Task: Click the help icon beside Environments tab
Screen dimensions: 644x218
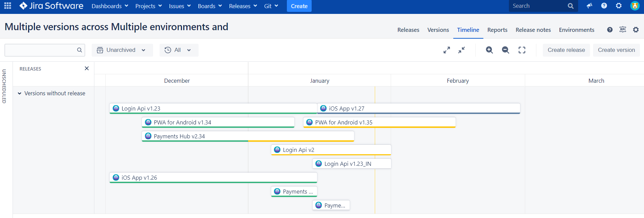Action: tap(610, 30)
